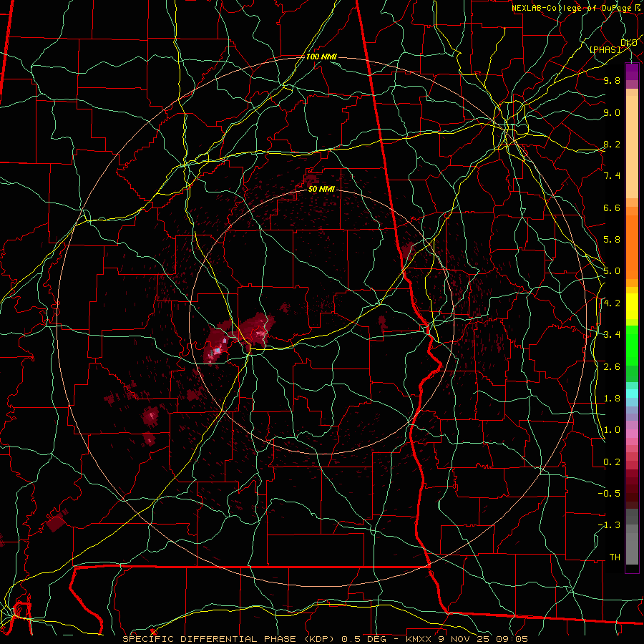
Task: Click the 4.2 scale label
Action: [x=612, y=303]
